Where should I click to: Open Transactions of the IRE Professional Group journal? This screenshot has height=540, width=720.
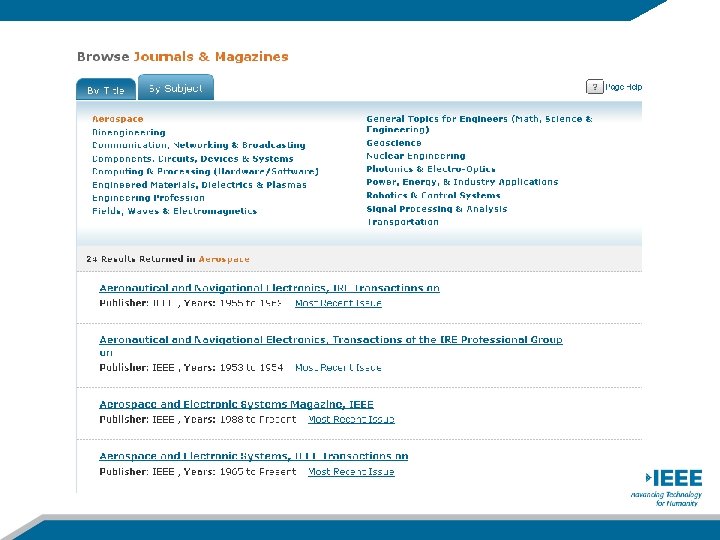point(331,345)
